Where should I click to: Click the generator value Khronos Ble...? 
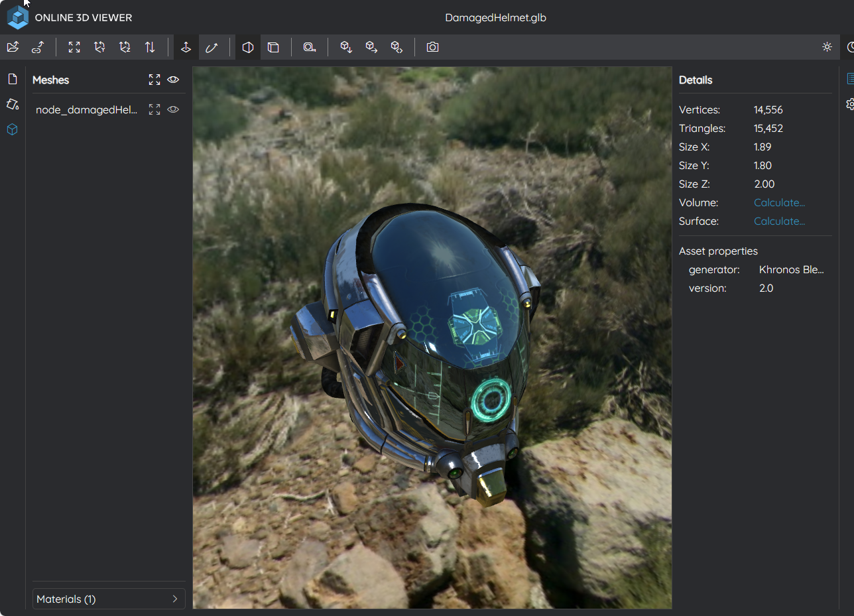pyautogui.click(x=792, y=270)
